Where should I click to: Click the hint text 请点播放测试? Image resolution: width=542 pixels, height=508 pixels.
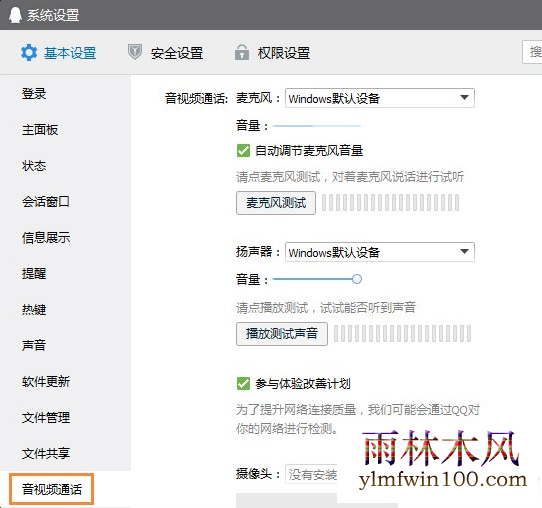tap(326, 307)
